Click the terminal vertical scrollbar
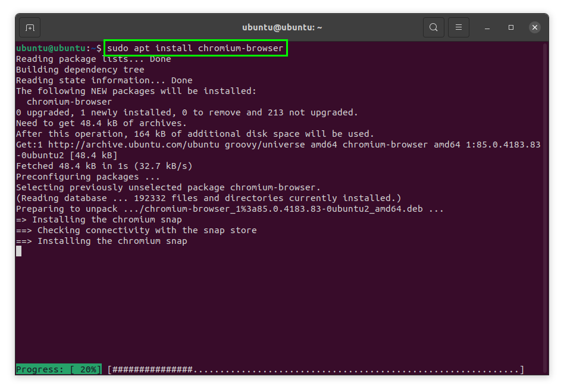The image size is (564, 392). [546, 209]
